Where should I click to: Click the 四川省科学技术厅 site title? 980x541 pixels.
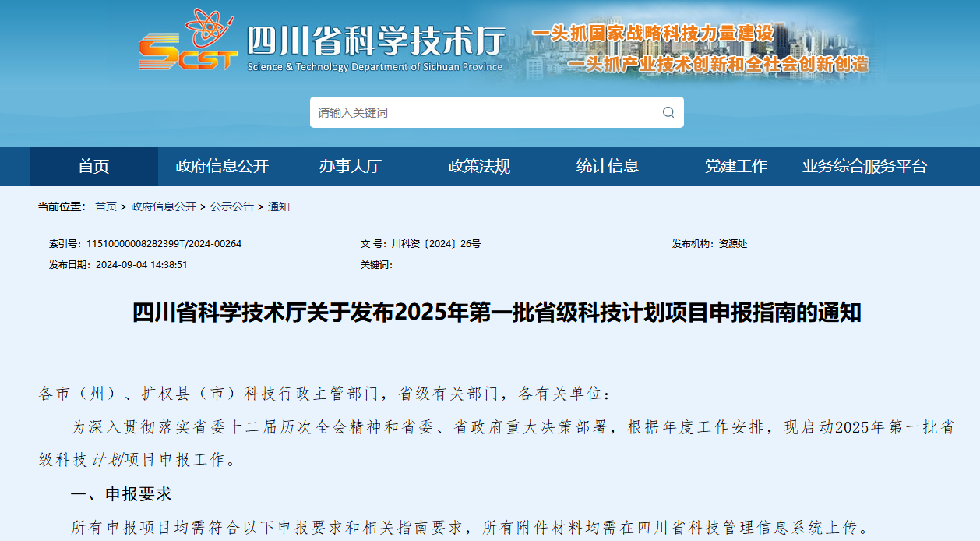pyautogui.click(x=375, y=41)
